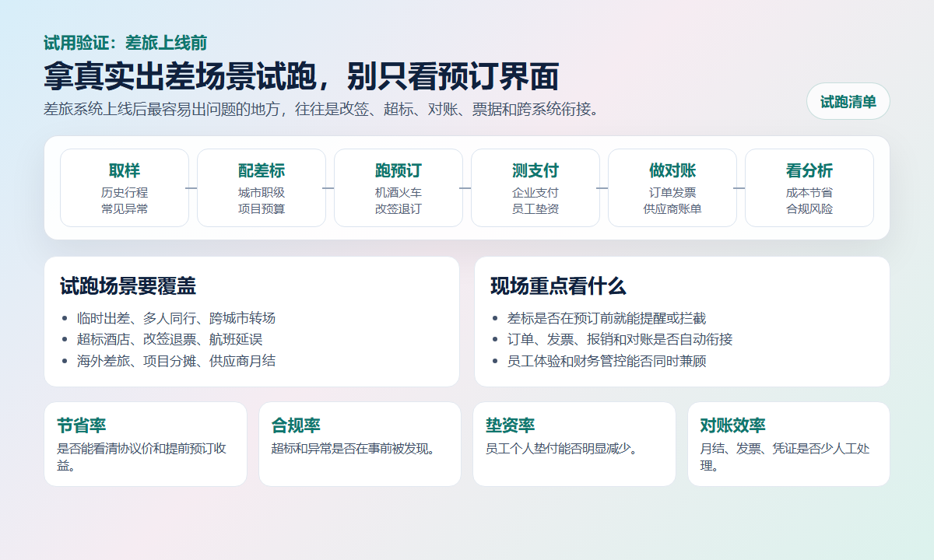Click the text 月结、发票、凭证是否少人工处理

click(x=785, y=457)
